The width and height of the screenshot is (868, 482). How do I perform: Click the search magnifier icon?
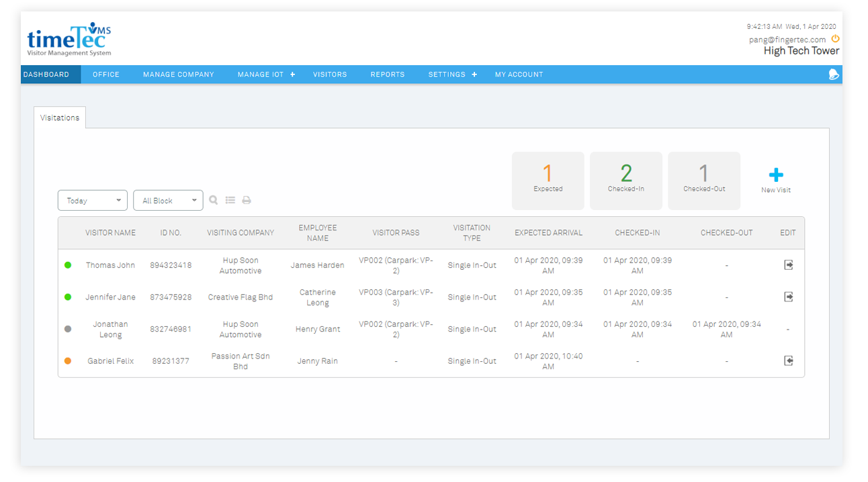pyautogui.click(x=214, y=200)
